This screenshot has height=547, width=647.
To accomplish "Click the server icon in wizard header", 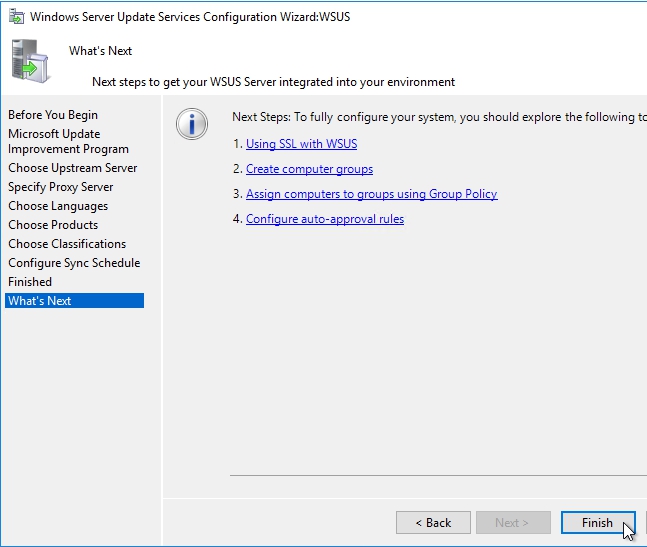I will (30, 60).
